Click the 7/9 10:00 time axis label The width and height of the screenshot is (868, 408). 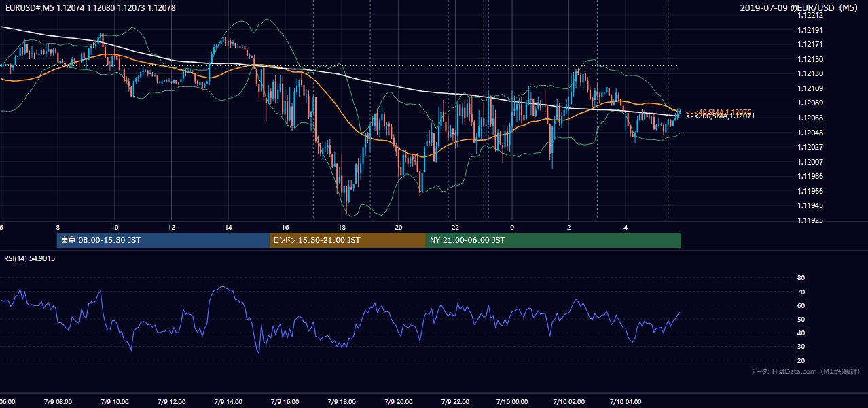[114, 401]
